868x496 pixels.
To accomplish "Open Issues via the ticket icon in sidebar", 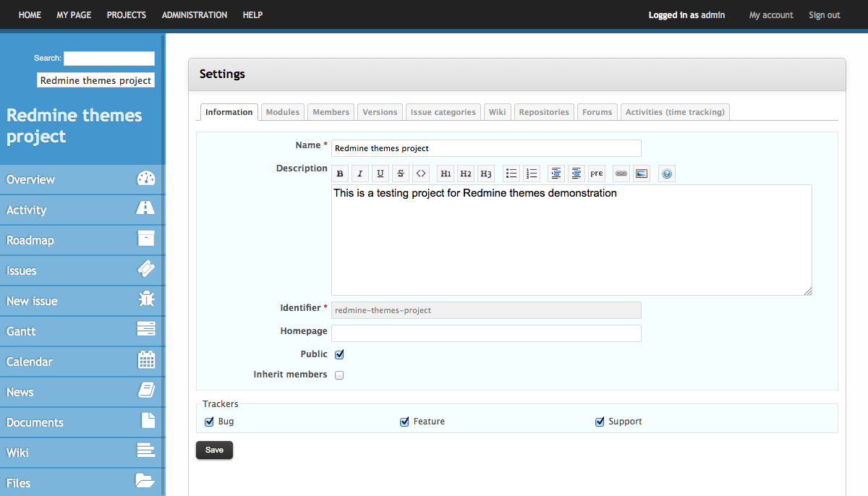I will [146, 270].
